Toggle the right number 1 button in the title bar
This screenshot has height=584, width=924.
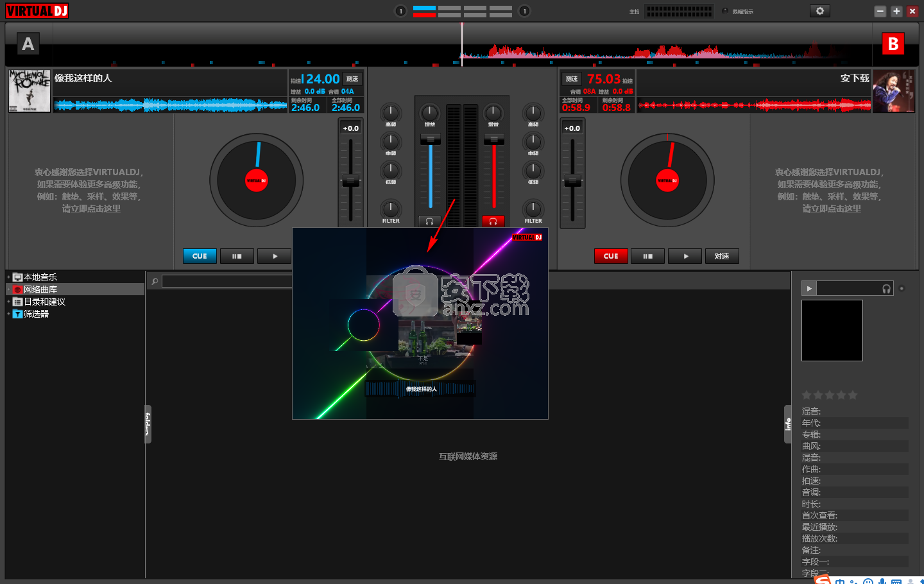click(524, 11)
